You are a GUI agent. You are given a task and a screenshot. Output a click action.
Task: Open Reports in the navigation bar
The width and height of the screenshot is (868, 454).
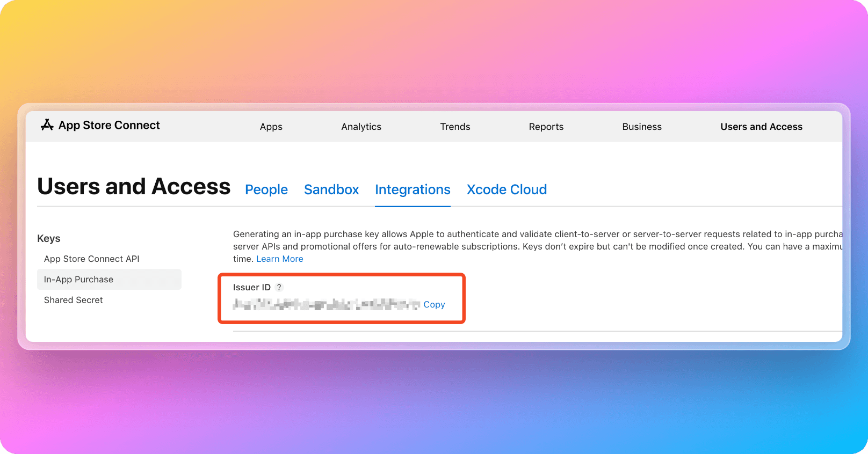pyautogui.click(x=546, y=127)
